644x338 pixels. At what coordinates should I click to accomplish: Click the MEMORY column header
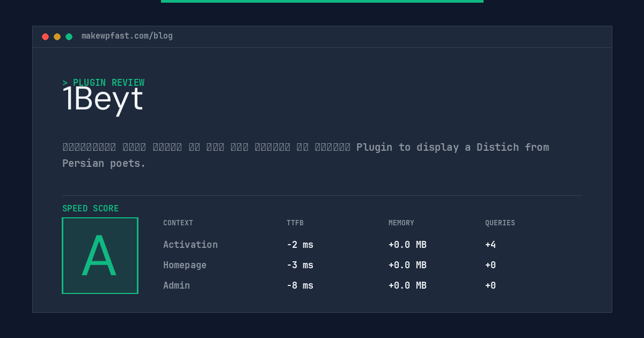pyautogui.click(x=401, y=223)
